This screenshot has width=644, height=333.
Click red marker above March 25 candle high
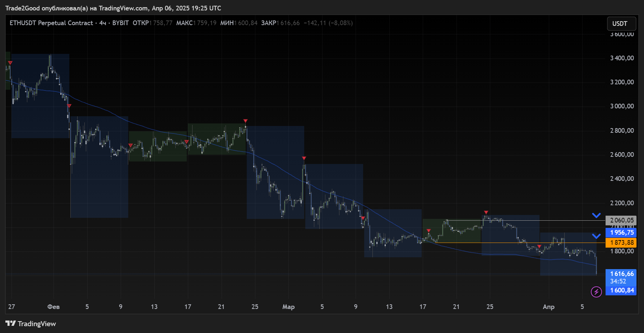point(486,212)
